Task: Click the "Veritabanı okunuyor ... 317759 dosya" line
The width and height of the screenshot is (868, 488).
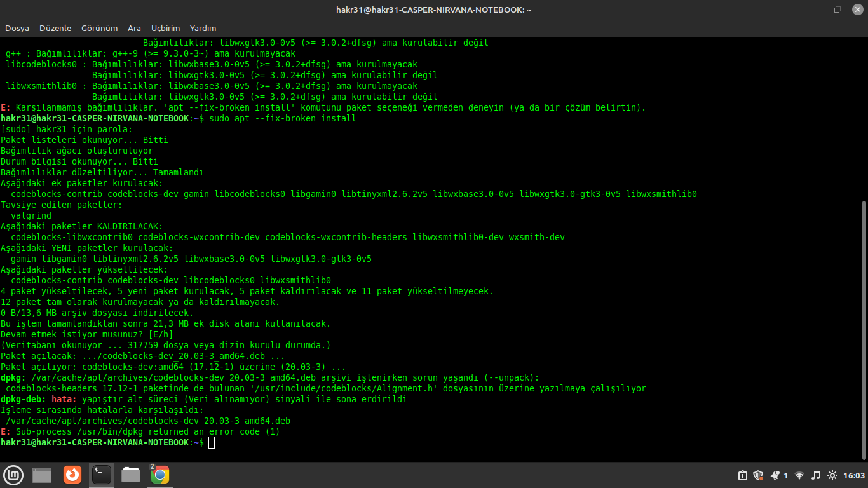Action: click(x=166, y=345)
